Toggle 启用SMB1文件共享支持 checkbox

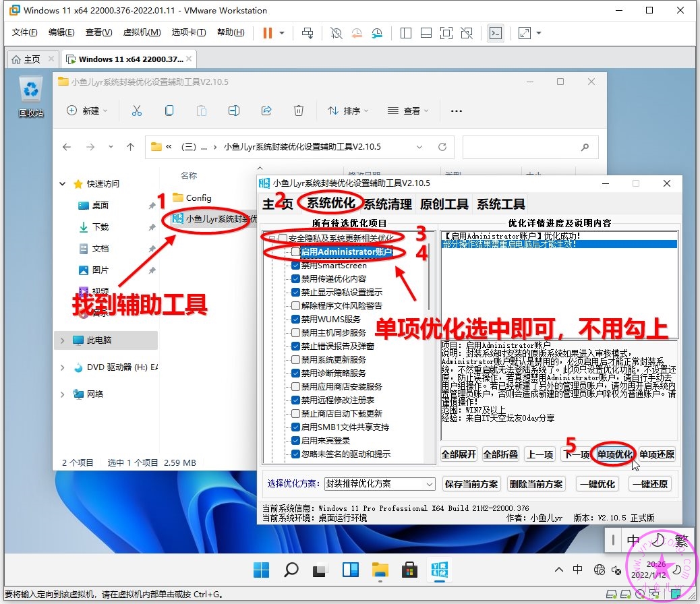(295, 427)
